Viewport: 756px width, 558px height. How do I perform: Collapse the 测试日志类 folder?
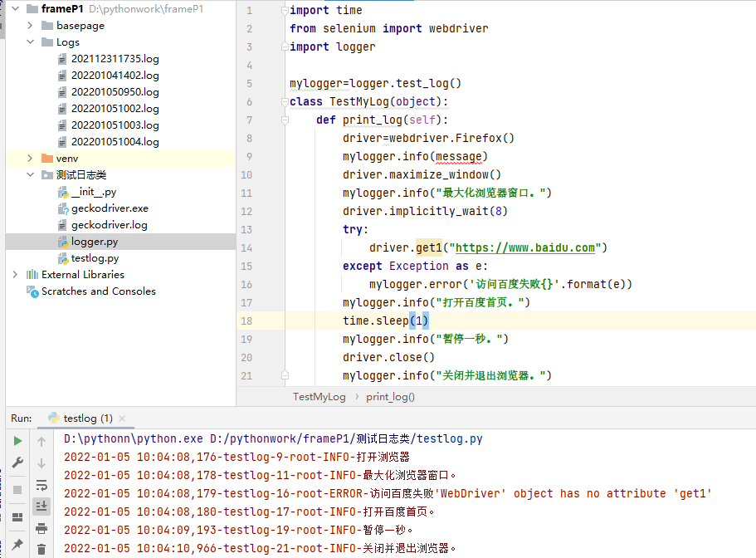pyautogui.click(x=30, y=174)
